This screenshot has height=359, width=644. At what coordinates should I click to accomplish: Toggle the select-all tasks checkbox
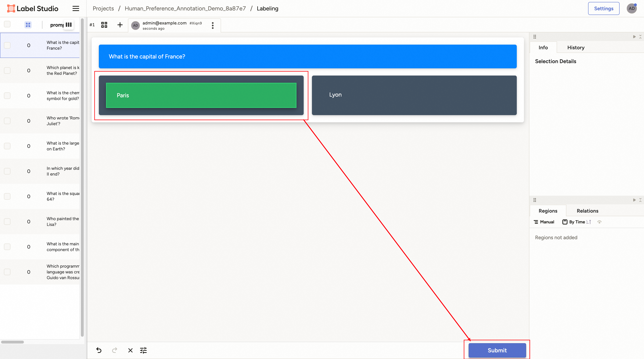7,24
